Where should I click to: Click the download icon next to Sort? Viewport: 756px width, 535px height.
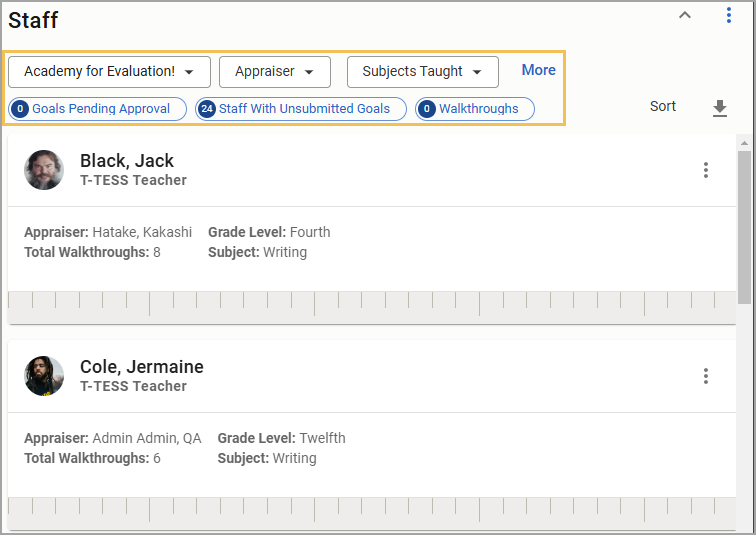tap(720, 108)
